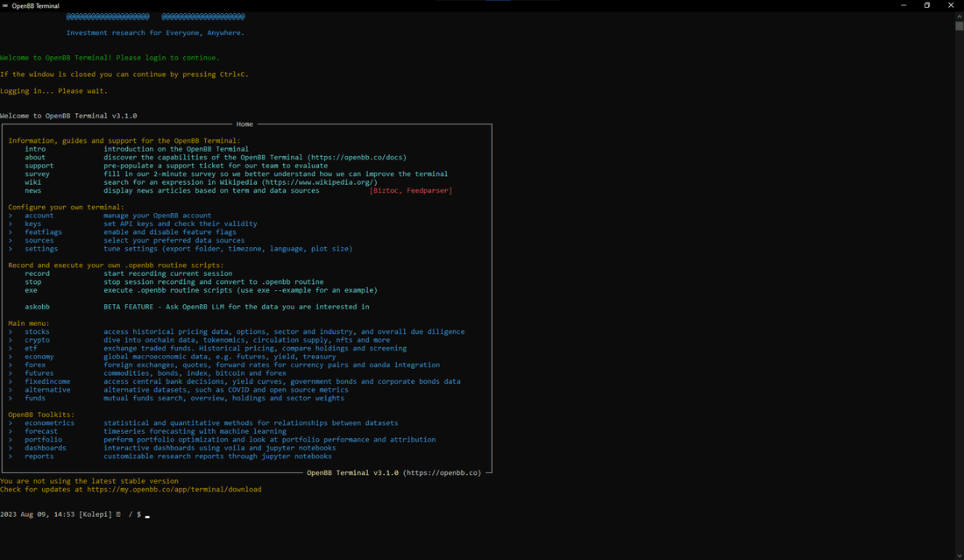Click the 'Home' menu box title
The image size is (964, 560).
click(245, 124)
